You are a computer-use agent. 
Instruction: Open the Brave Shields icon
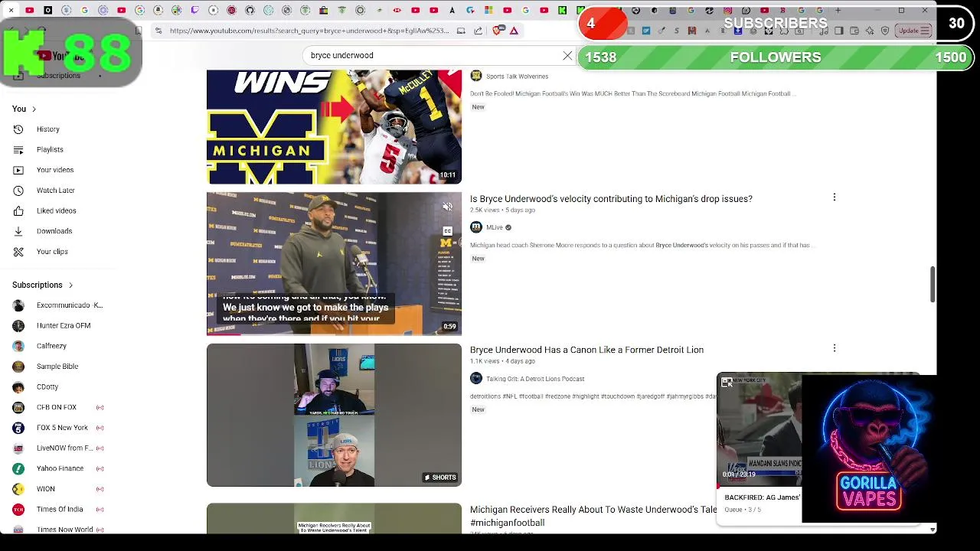point(498,31)
